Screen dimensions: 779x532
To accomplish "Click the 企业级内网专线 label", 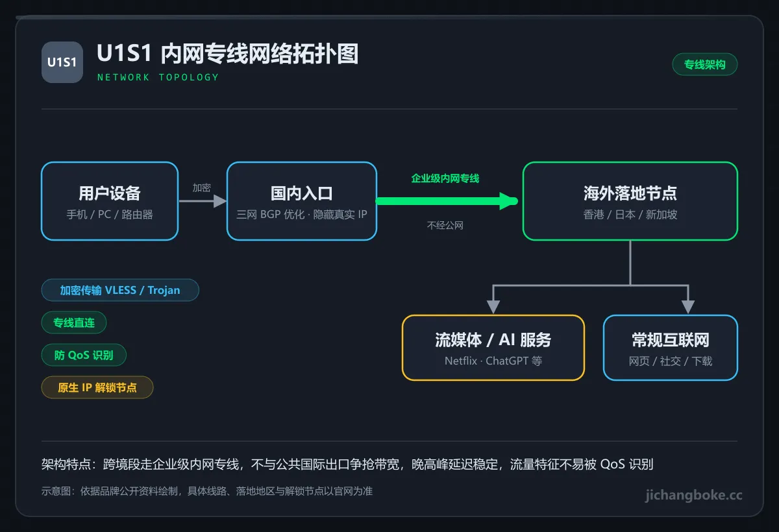I will [x=445, y=178].
